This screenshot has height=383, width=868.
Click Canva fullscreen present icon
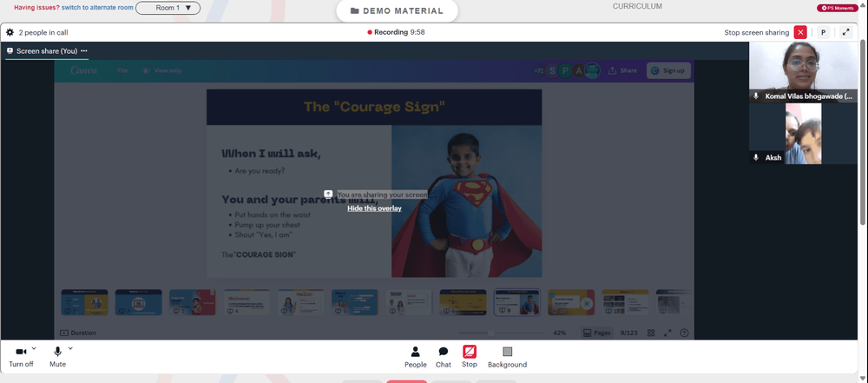pyautogui.click(x=667, y=333)
